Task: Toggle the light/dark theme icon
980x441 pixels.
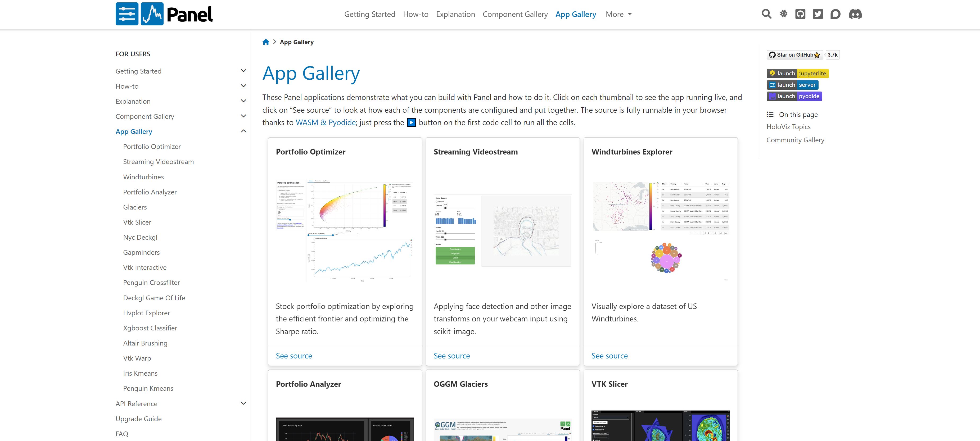Action: tap(783, 14)
